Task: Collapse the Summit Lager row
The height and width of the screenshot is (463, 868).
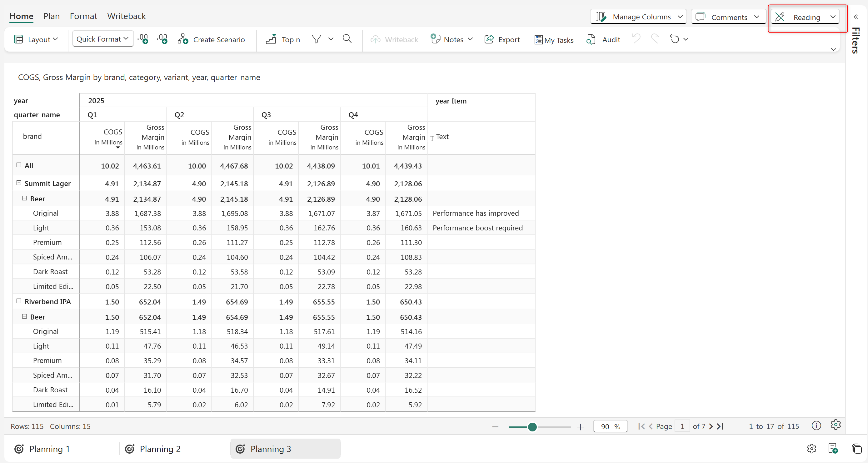Action: tap(19, 183)
